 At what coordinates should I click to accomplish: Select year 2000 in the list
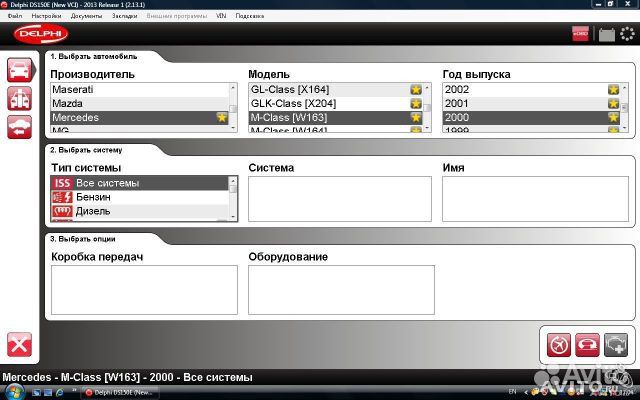[x=531, y=118]
